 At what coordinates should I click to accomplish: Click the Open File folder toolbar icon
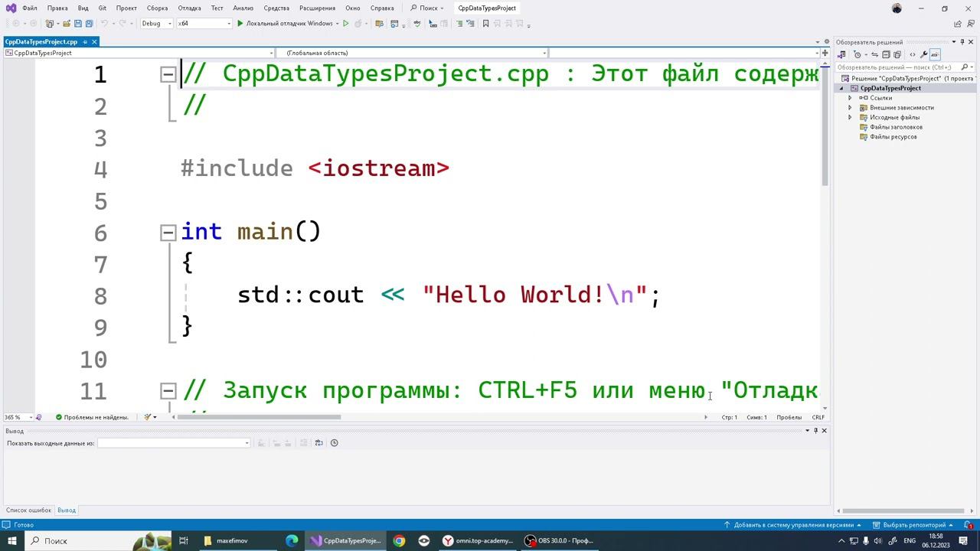[67, 24]
